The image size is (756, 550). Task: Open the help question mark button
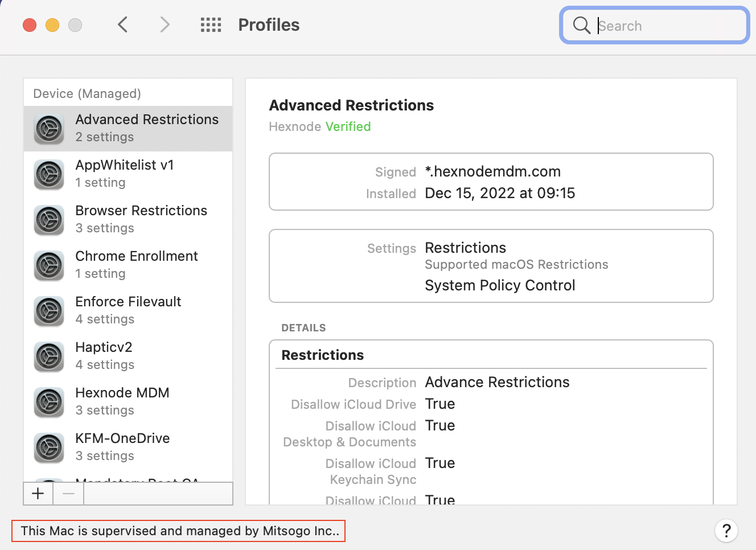(726, 531)
